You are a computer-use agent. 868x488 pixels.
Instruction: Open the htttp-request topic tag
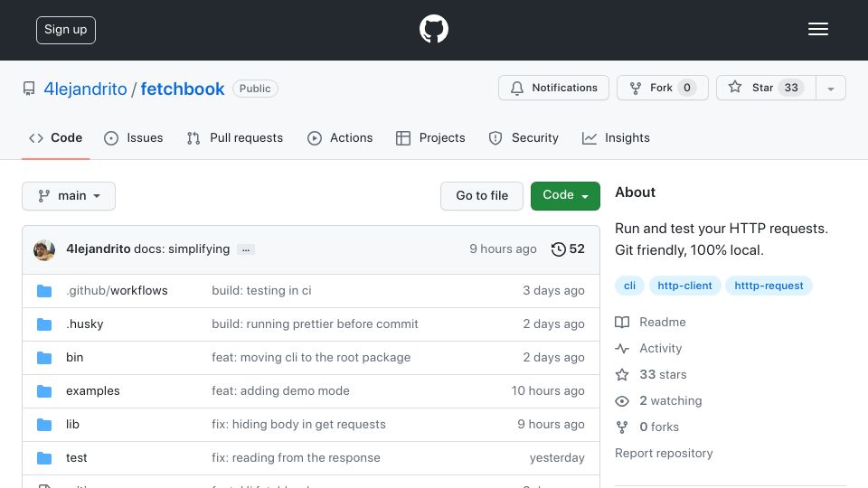tap(769, 286)
